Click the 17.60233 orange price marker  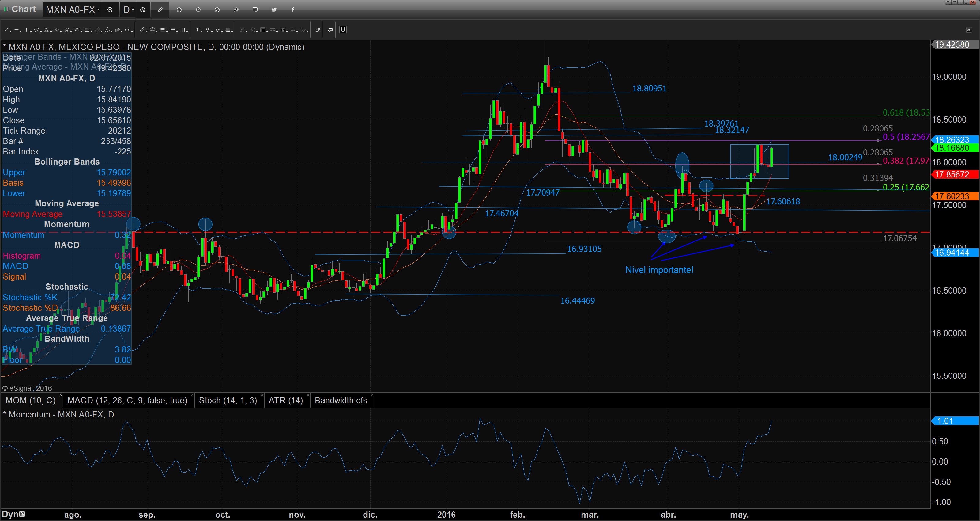[955, 196]
